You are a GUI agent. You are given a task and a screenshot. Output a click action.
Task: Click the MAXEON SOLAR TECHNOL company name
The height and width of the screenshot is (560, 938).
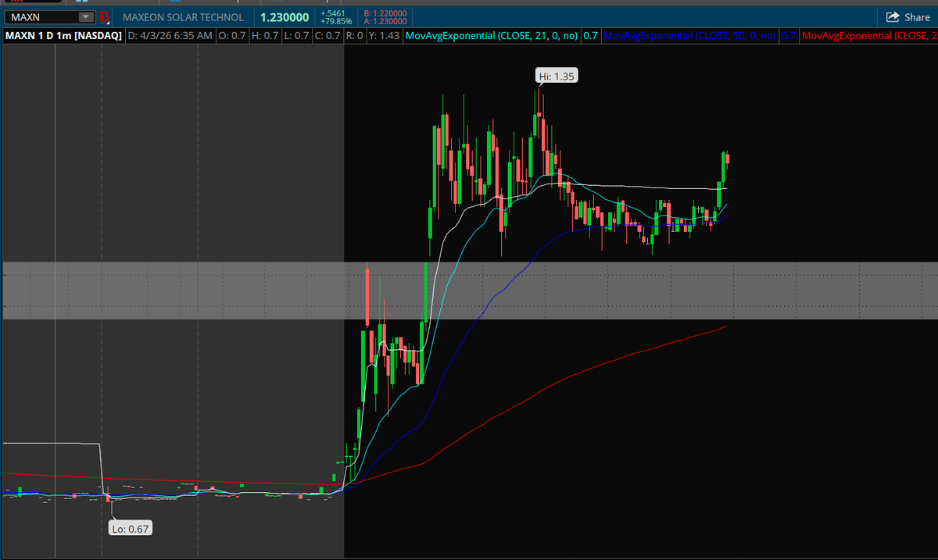tap(183, 17)
